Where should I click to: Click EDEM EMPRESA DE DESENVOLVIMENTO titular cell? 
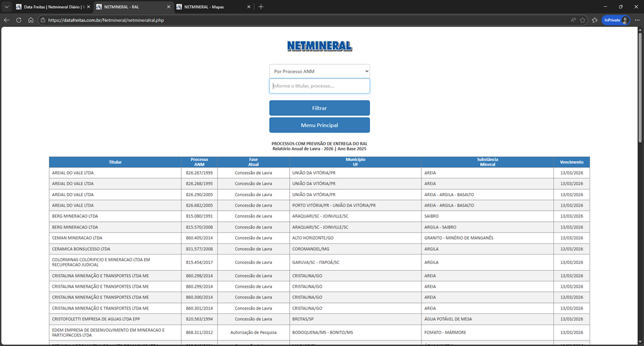(115, 332)
